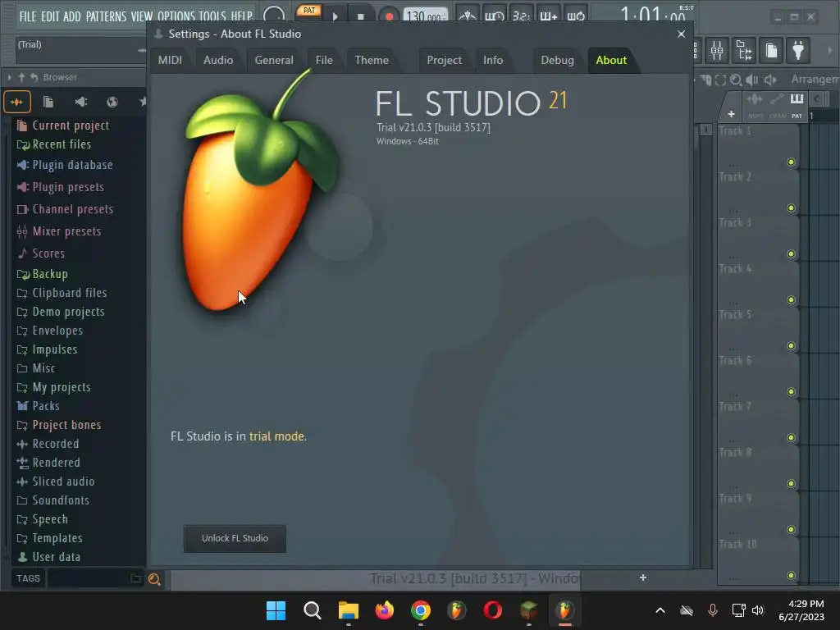Open Plugin database in Browser
Viewport: 840px width, 630px height.
pos(64,165)
